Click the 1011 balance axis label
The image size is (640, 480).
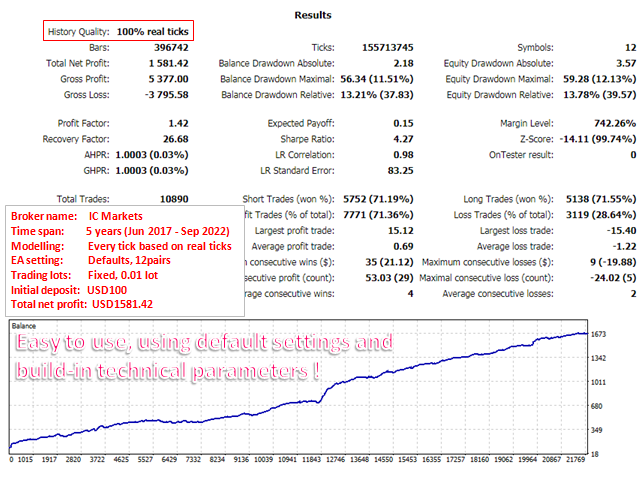tap(598, 382)
